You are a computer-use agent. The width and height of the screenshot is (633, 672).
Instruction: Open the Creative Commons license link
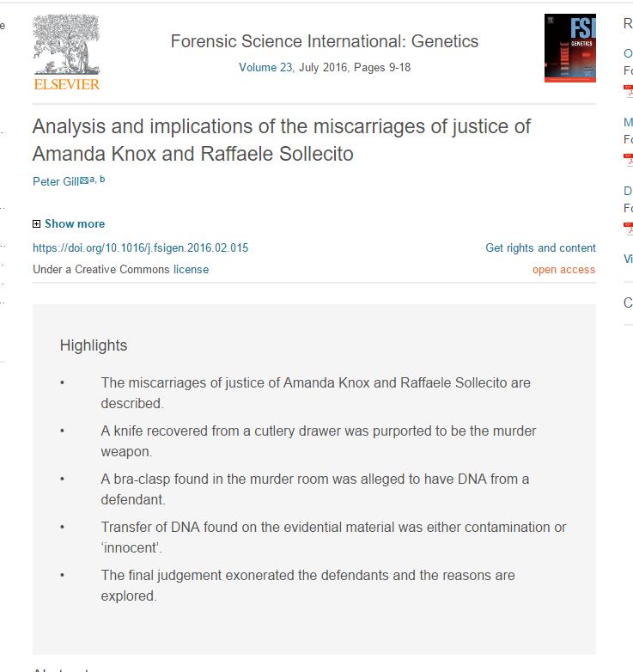(x=191, y=269)
